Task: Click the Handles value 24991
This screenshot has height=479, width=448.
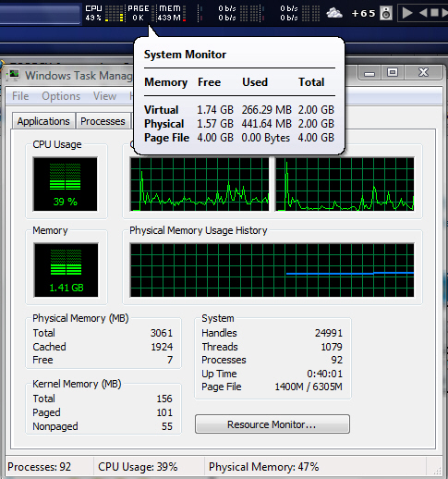Action: (329, 333)
